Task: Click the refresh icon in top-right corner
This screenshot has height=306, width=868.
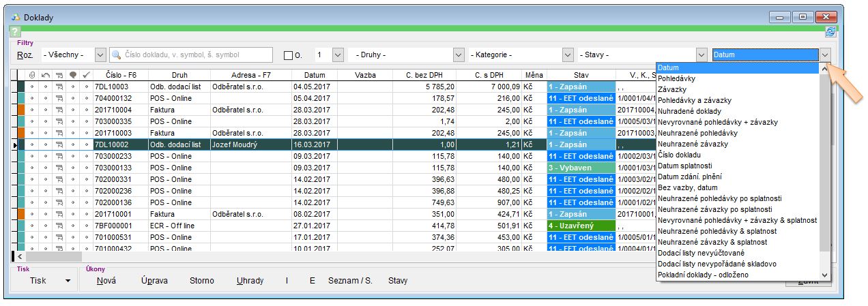Action: point(830,31)
